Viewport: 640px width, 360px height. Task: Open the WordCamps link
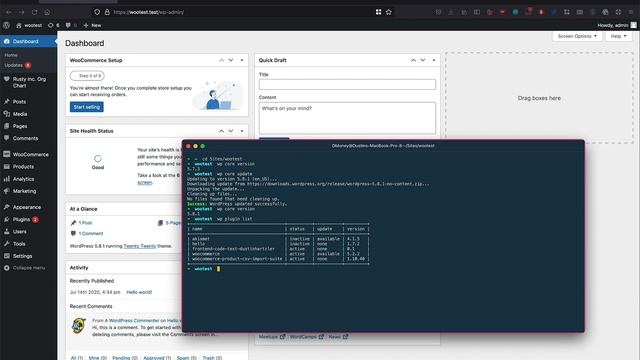click(x=307, y=337)
